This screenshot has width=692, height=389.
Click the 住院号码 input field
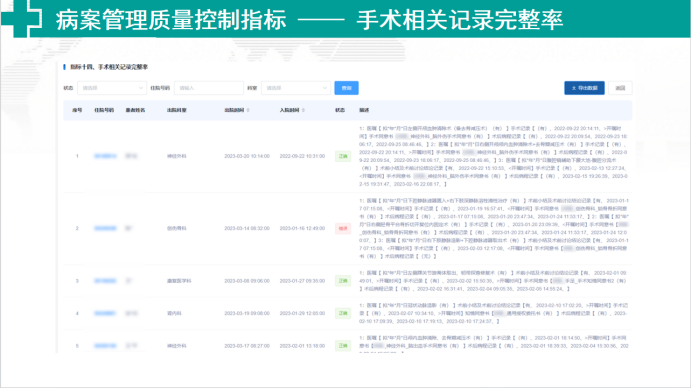click(209, 88)
